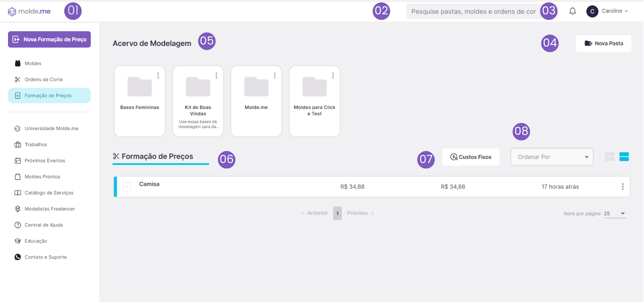Click the scissors icon beside Ordens de Corte
The width and height of the screenshot is (644, 302).
18,79
